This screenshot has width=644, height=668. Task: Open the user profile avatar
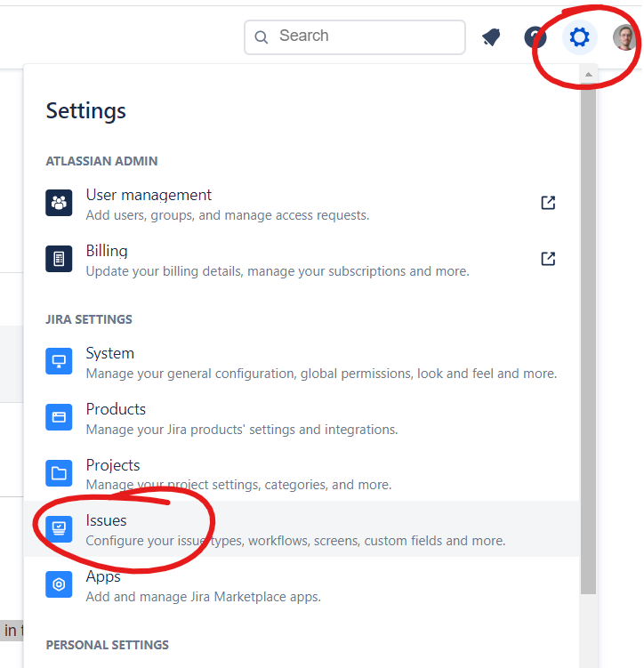(624, 37)
